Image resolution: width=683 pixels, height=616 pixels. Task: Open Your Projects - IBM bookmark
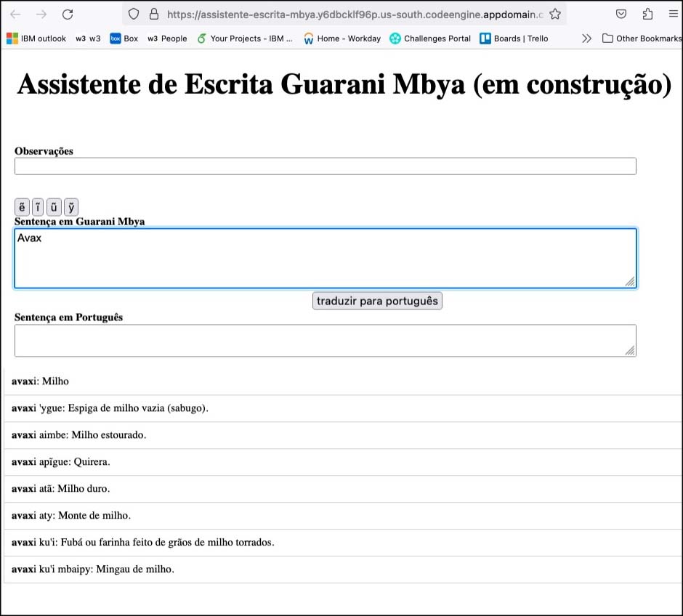pyautogui.click(x=245, y=38)
